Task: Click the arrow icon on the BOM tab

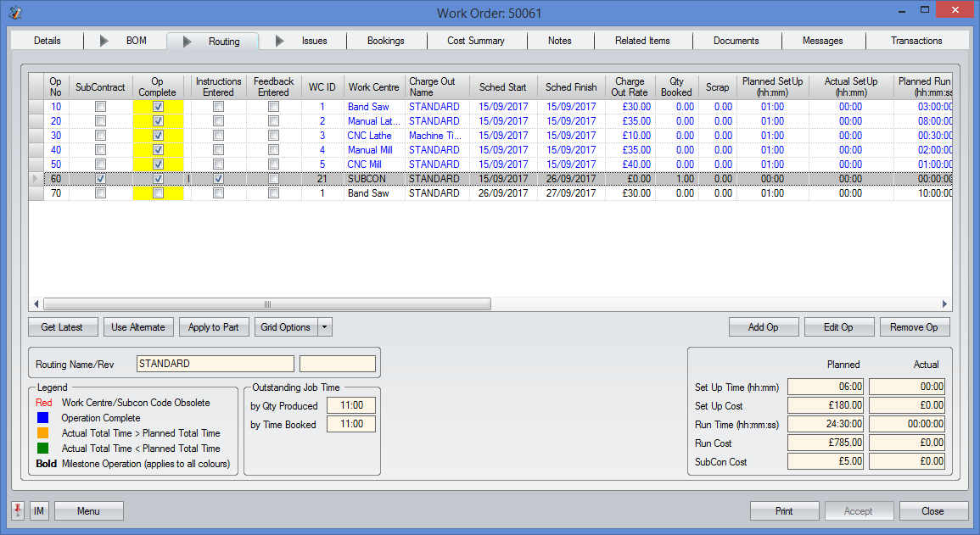Action: coord(104,41)
